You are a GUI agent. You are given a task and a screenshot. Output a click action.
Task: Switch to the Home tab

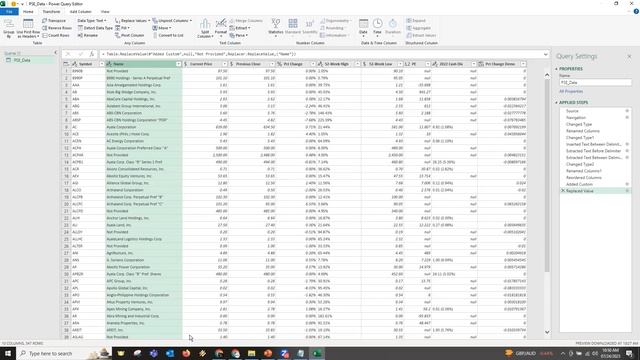[x=28, y=11]
